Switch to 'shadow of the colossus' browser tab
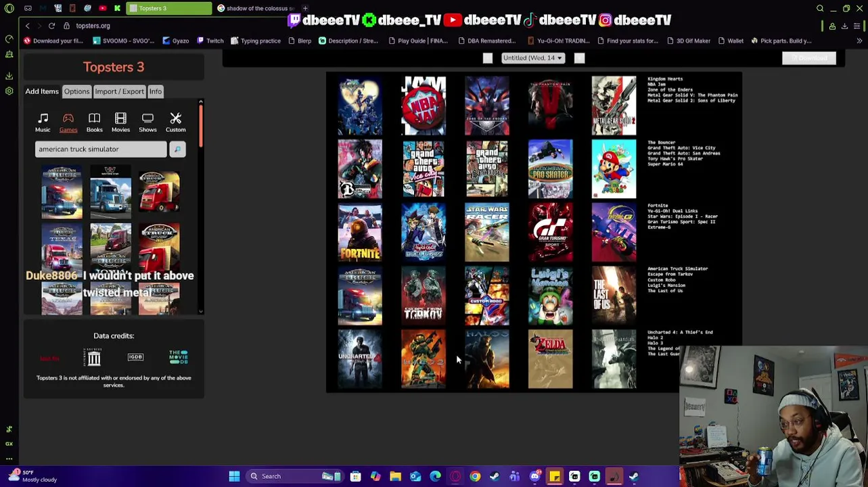Viewport: 868px width, 487px height. coord(254,9)
